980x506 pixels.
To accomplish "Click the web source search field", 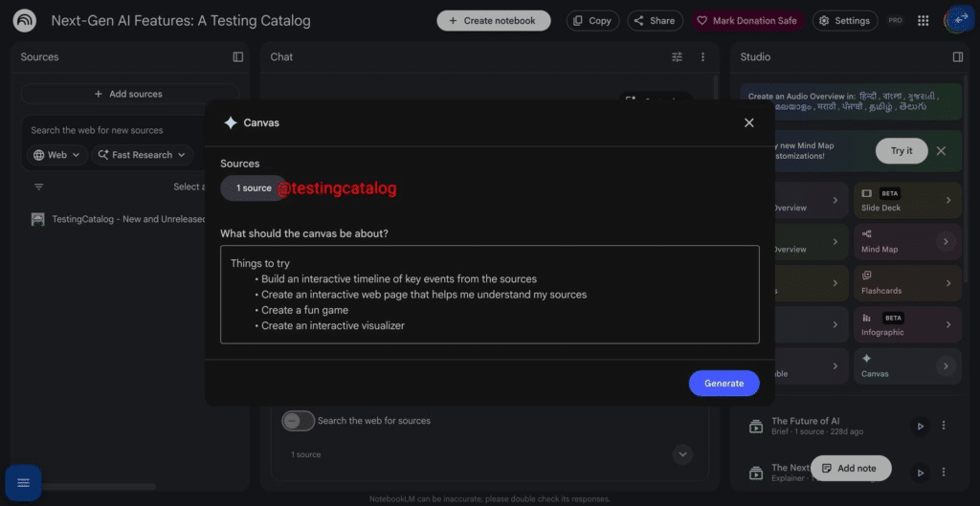I will pos(113,130).
